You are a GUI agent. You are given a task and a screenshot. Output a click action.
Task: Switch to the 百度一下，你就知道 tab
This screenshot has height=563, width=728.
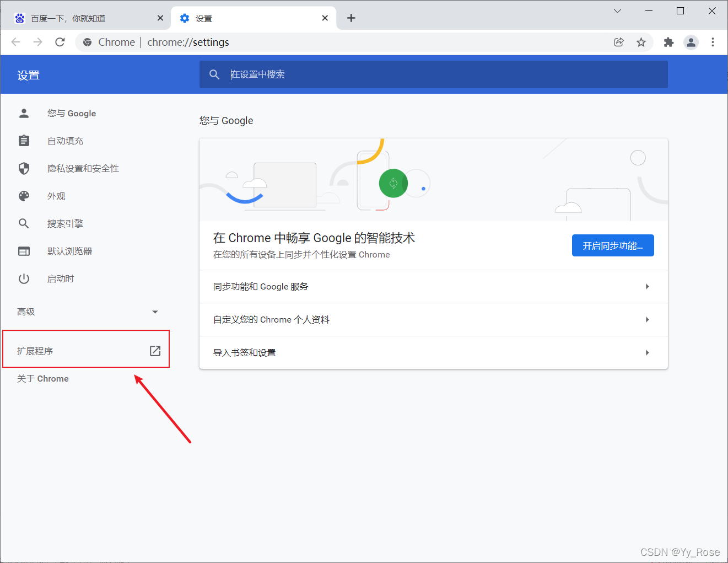(x=85, y=18)
